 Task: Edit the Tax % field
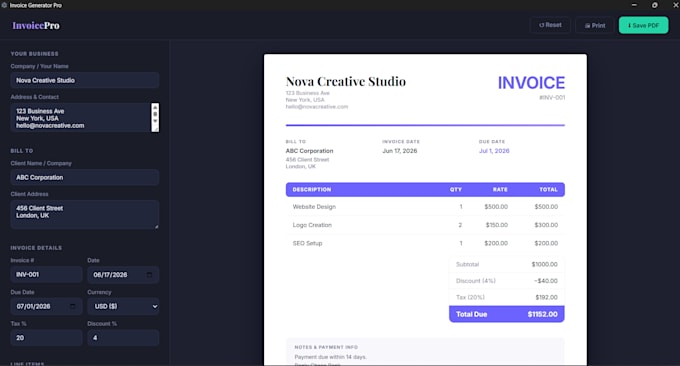pos(46,338)
